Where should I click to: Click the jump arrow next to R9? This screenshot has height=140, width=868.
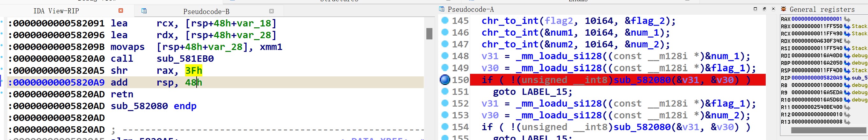847,93
